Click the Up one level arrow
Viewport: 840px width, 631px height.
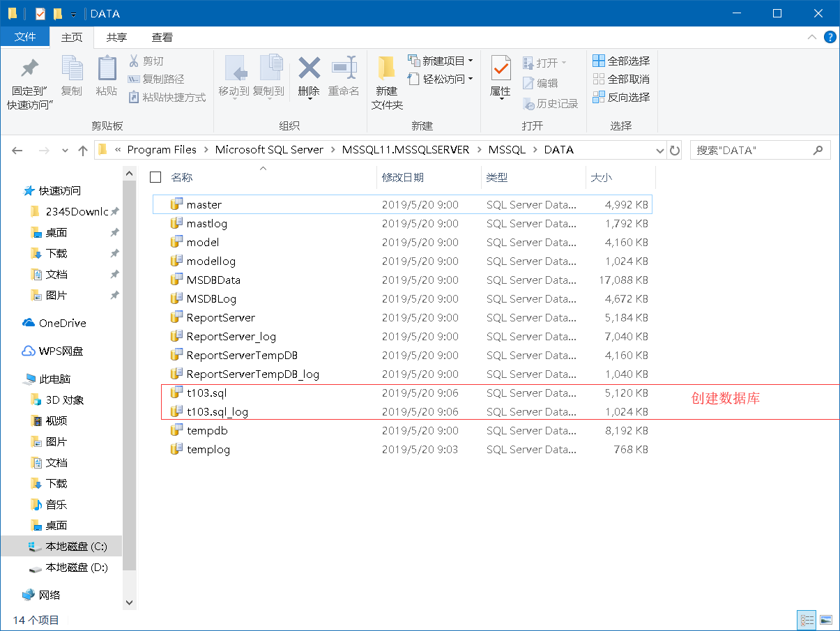83,150
